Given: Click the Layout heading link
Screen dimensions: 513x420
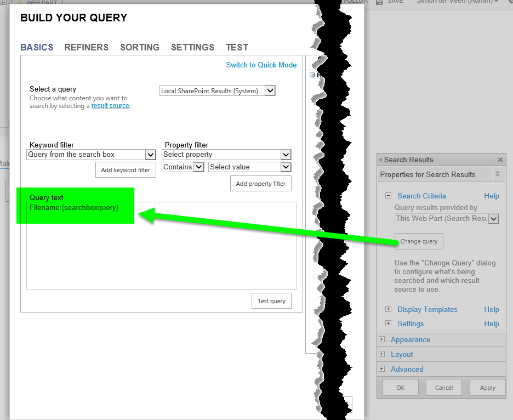Looking at the screenshot, I should pyautogui.click(x=402, y=354).
